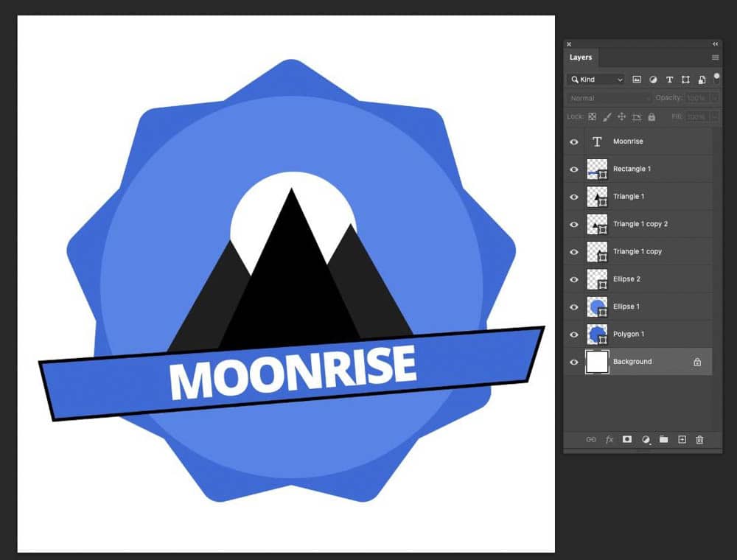This screenshot has height=560, width=737.
Task: Toggle visibility of Ellipse 2 layer
Action: pyautogui.click(x=574, y=279)
